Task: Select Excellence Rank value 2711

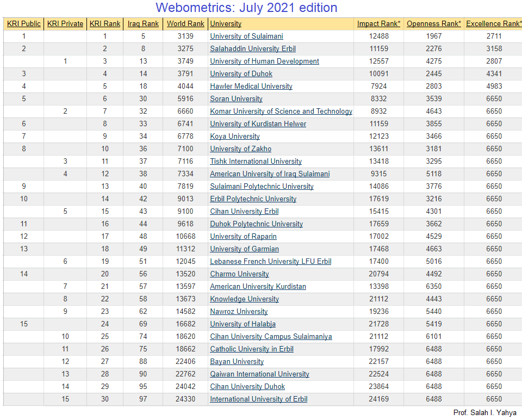Action: 494,36
